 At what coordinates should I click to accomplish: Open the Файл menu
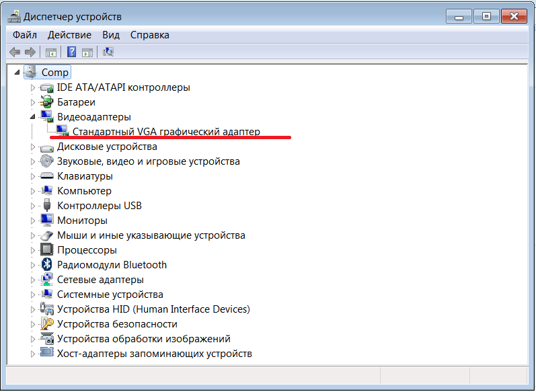tap(25, 35)
